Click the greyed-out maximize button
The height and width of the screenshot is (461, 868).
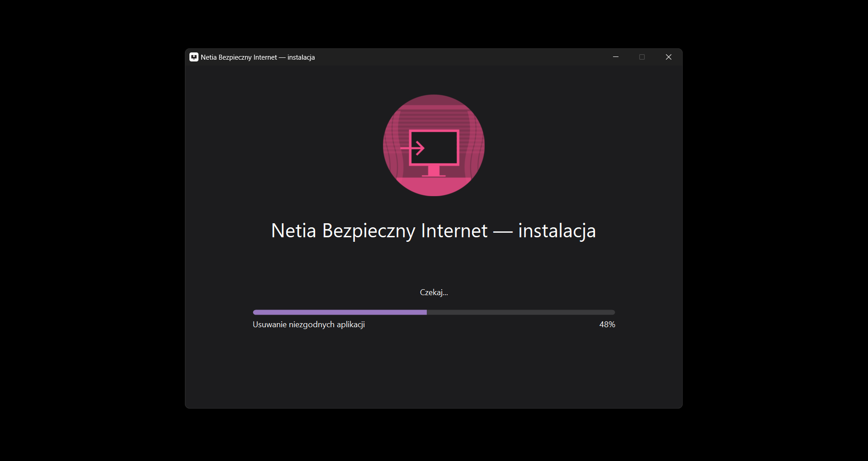click(x=642, y=57)
